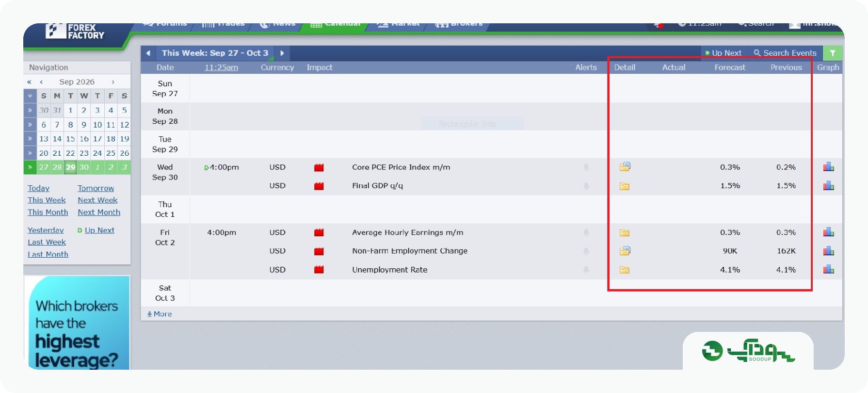Open This Month navigation link
This screenshot has height=393, width=868.
(x=48, y=212)
